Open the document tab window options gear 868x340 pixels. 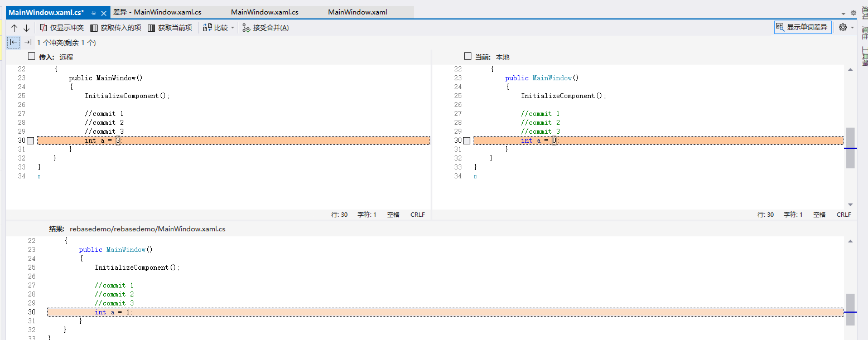853,13
